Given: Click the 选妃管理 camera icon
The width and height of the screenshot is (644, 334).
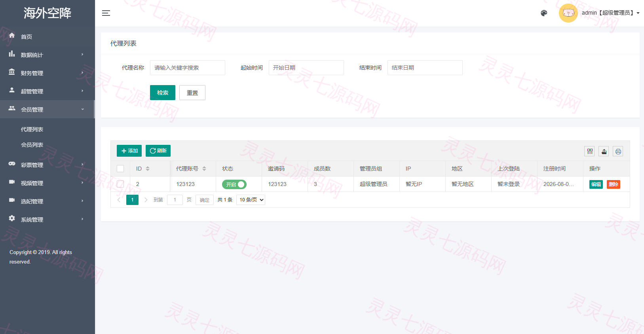Looking at the screenshot, I should (x=12, y=200).
